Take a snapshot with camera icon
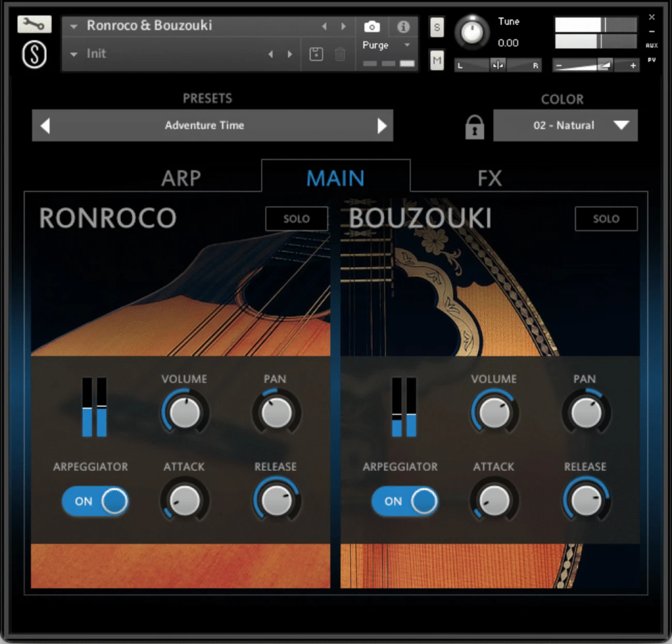The width and height of the screenshot is (672, 644). tap(372, 27)
